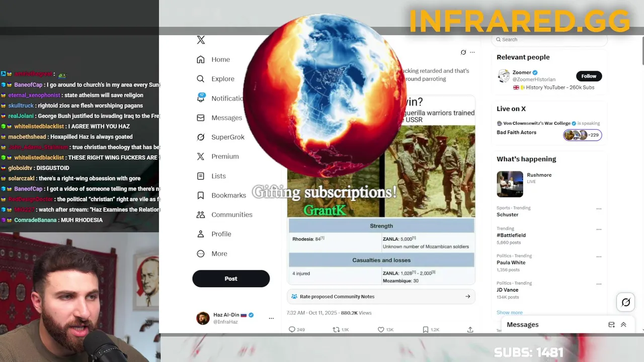
Task: Like the post via heart icon
Action: [381, 329]
